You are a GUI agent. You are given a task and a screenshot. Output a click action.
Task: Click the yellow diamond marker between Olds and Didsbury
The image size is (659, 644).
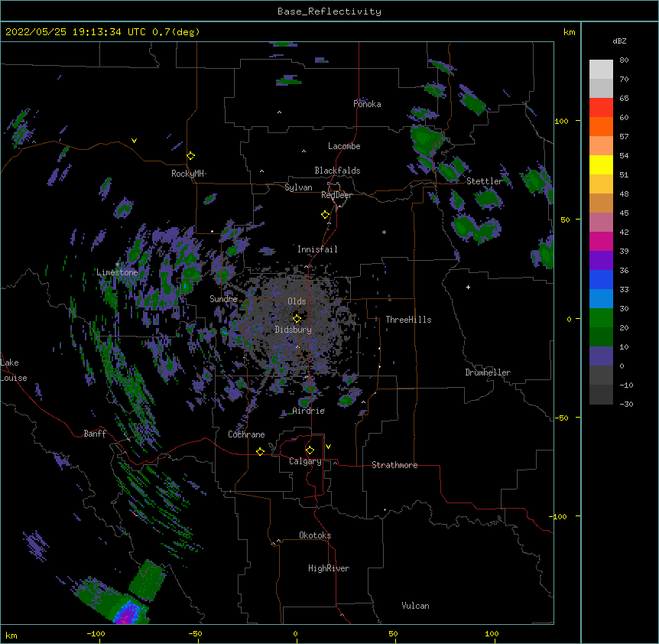pos(297,319)
